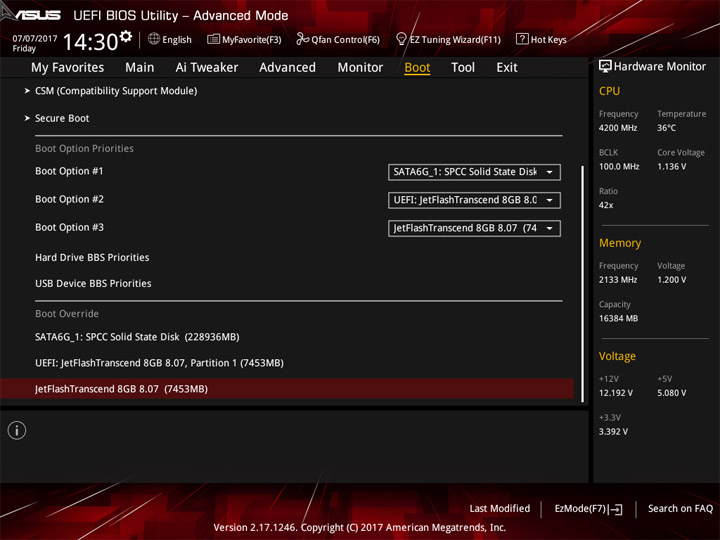The image size is (720, 540).
Task: Click +5V reading 5.080 V
Action: coord(672,393)
